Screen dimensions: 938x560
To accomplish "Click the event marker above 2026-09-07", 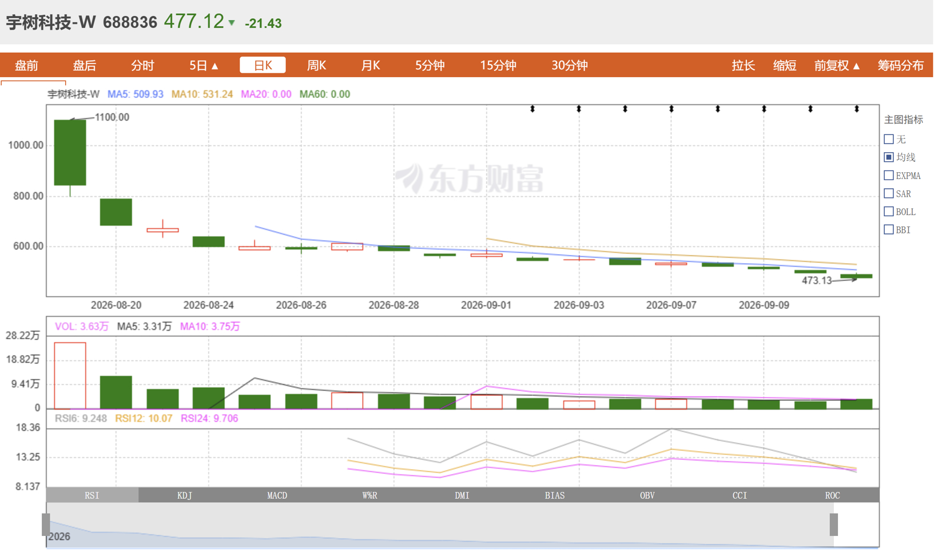I will (x=671, y=109).
